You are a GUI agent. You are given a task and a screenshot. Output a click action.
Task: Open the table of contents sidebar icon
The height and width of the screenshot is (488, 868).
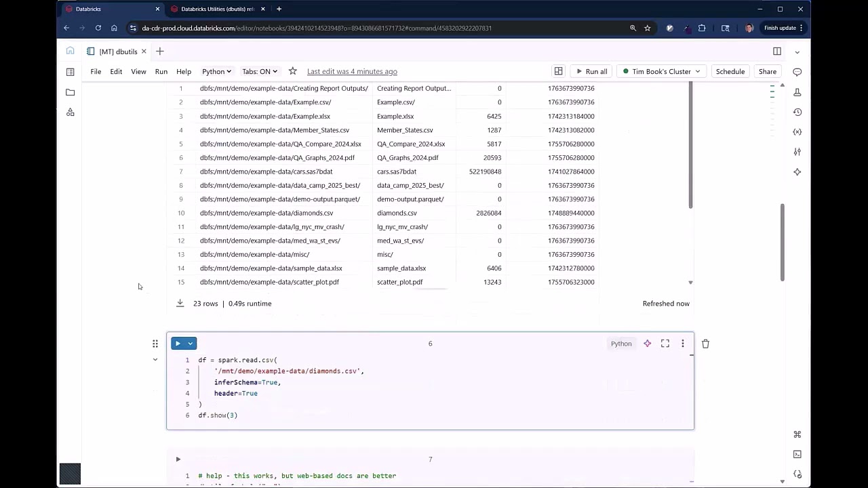click(70, 72)
